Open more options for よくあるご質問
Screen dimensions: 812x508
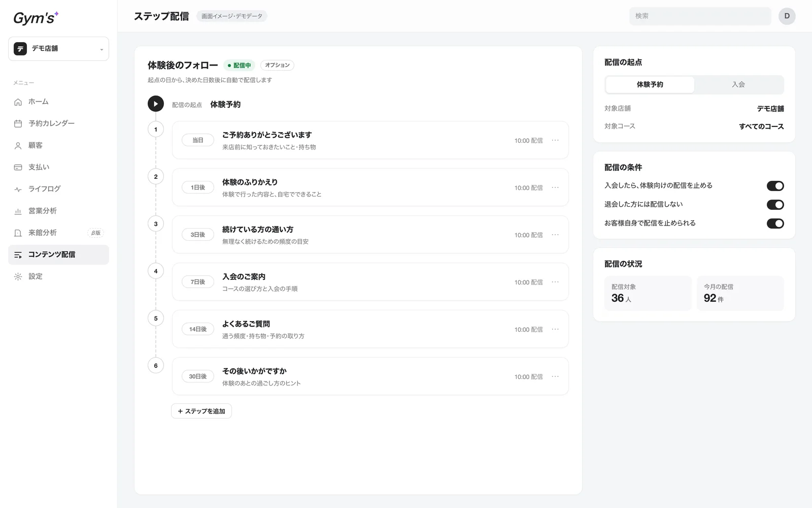[x=555, y=329]
